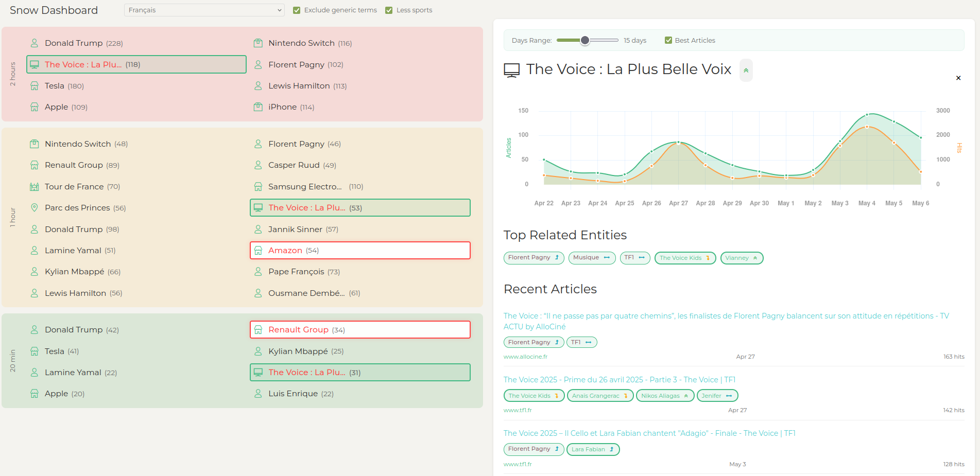This screenshot has height=476, width=980.
Task: Click the store icon beside Renault Group (34)
Action: coord(258,330)
